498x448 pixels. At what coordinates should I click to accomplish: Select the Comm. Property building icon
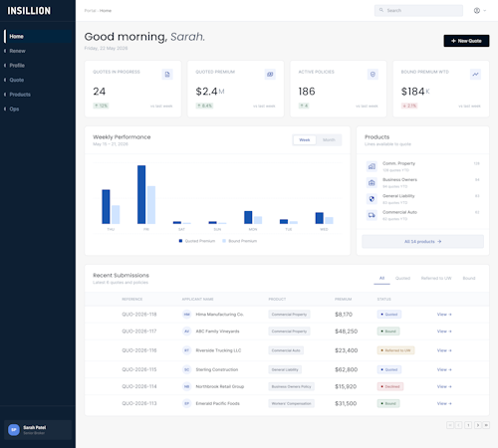[x=372, y=166]
